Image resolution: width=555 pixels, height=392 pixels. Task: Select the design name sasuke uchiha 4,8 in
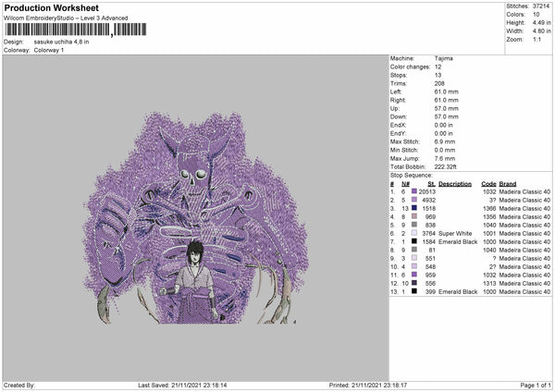click(61, 42)
